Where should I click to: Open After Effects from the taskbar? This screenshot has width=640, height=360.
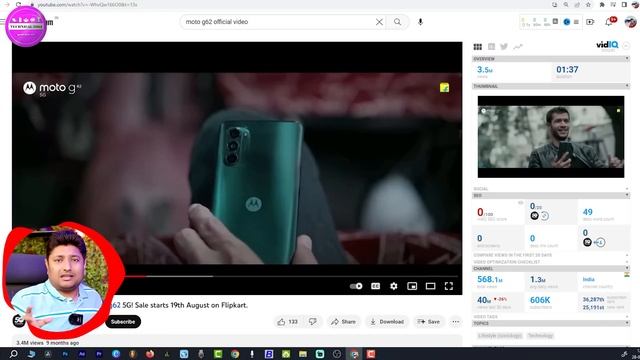coord(82,354)
